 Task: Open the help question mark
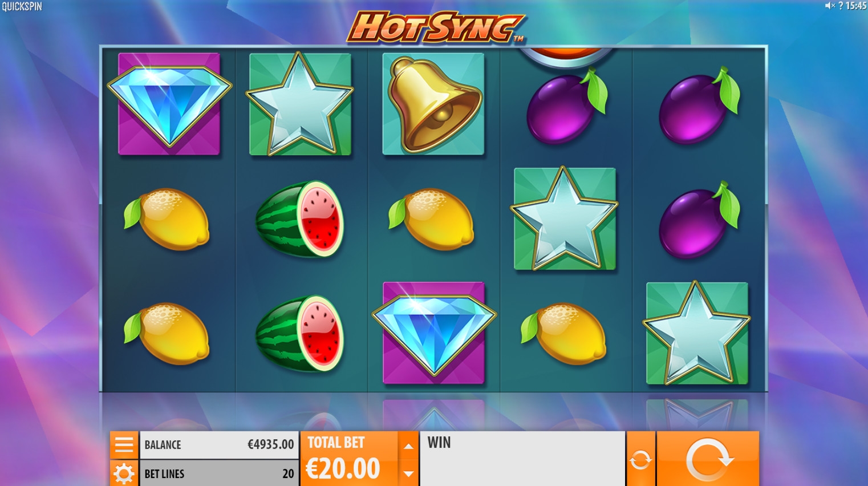tap(840, 6)
